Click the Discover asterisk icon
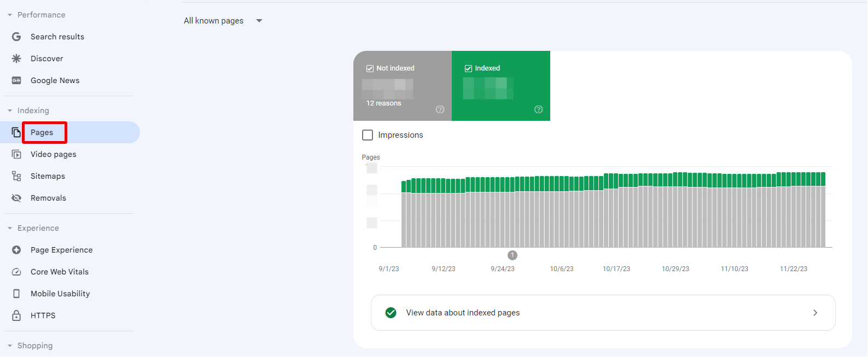This screenshot has width=868, height=357. click(16, 58)
